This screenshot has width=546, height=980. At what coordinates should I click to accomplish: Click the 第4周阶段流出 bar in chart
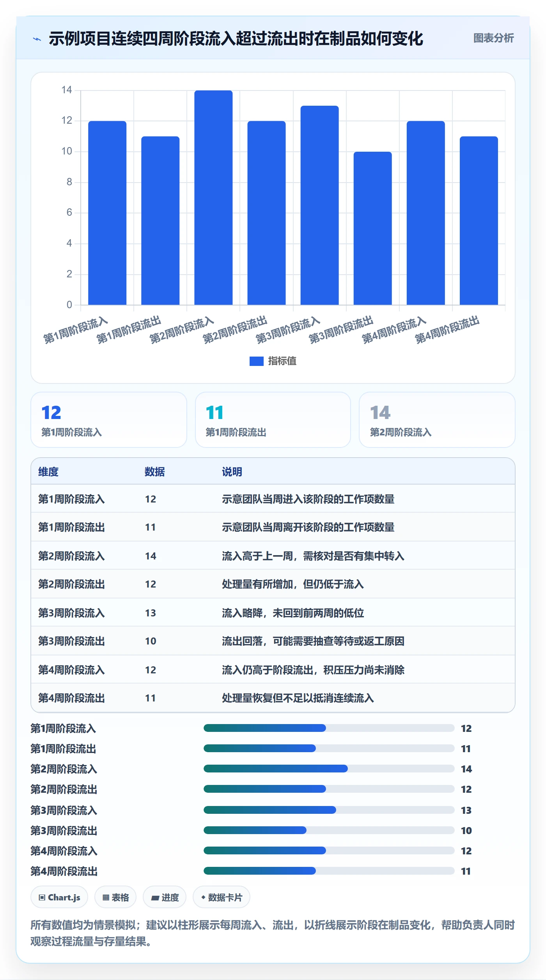tap(479, 220)
